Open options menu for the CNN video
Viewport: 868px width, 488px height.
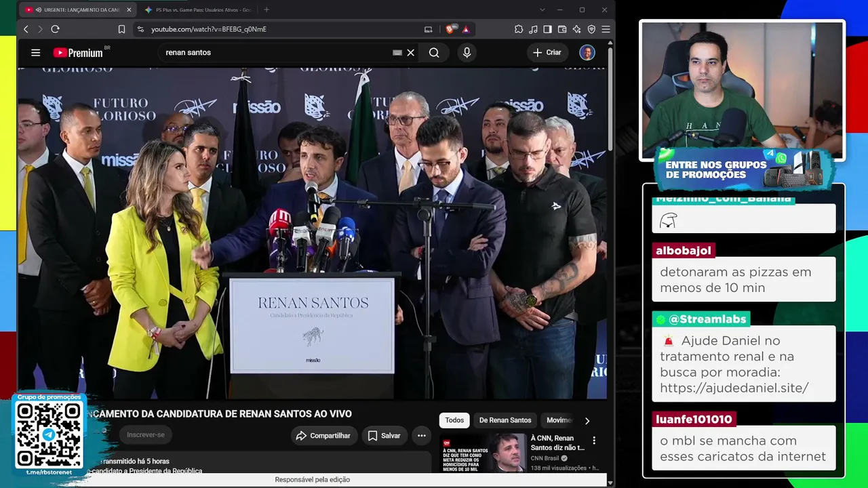594,441
